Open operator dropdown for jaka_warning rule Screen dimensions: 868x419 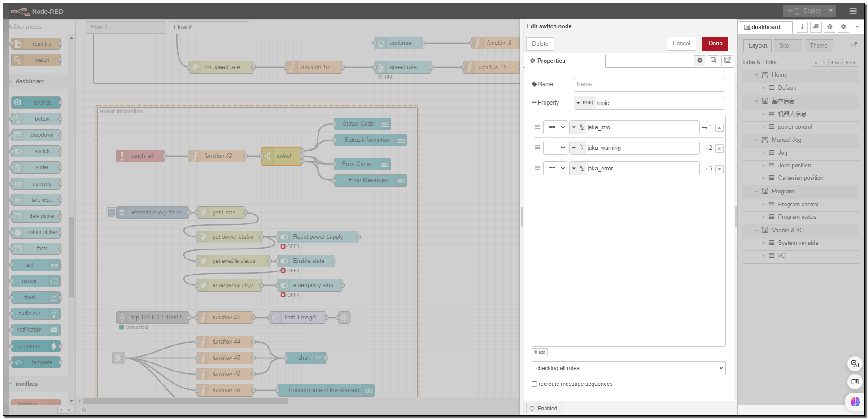pyautogui.click(x=555, y=148)
